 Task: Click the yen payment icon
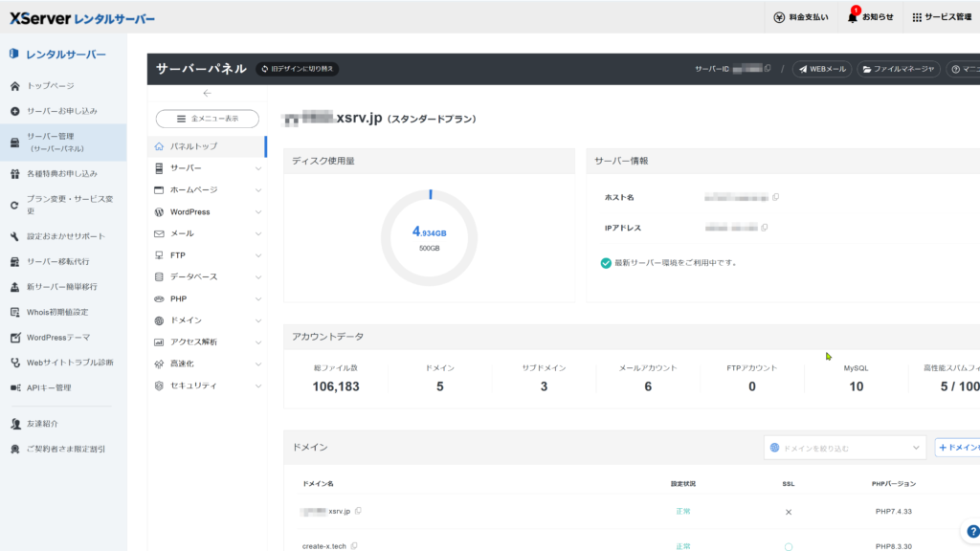(x=779, y=17)
